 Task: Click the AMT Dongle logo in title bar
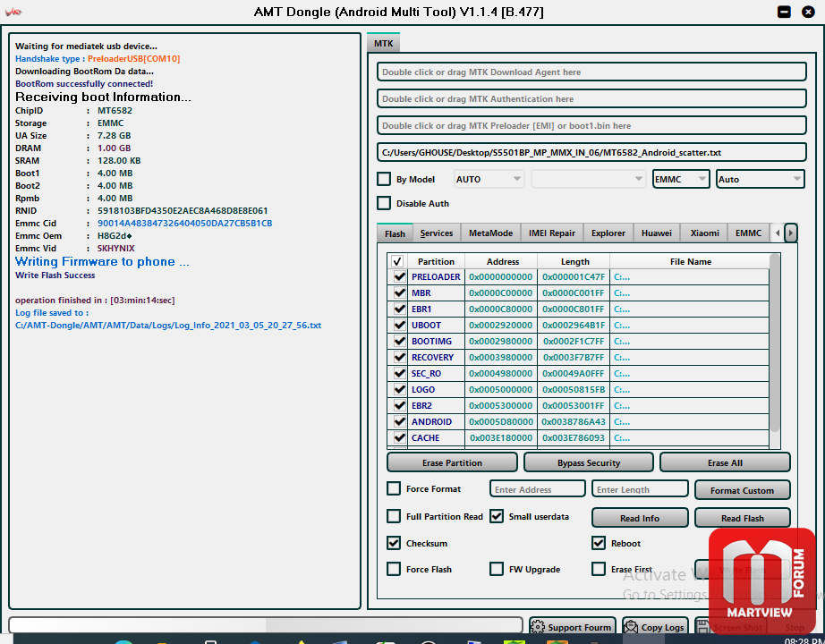click(x=13, y=12)
